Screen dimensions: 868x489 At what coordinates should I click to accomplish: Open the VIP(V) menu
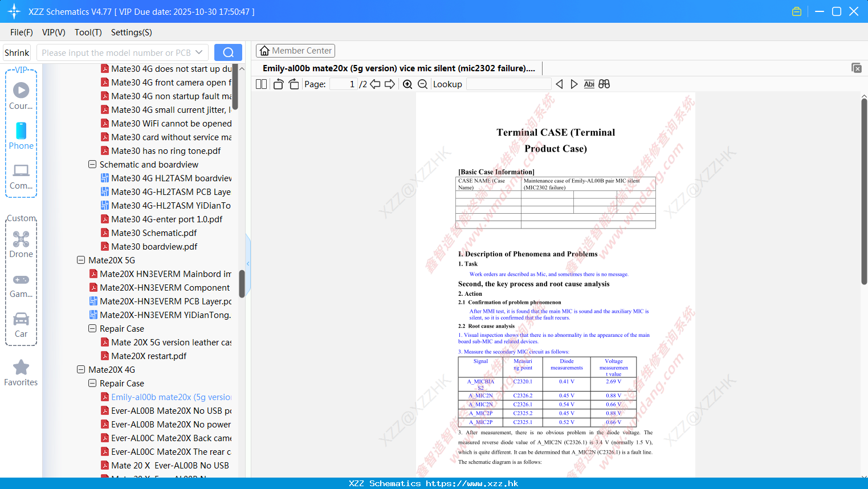pos(54,32)
